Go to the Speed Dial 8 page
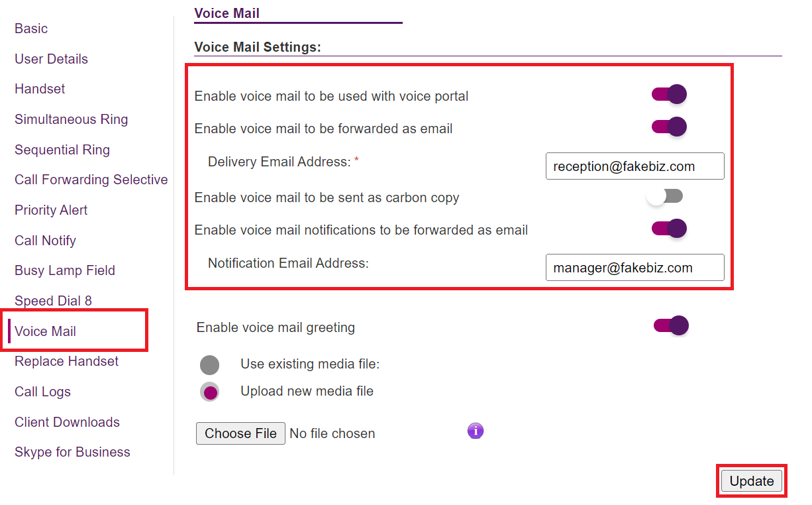 click(54, 300)
